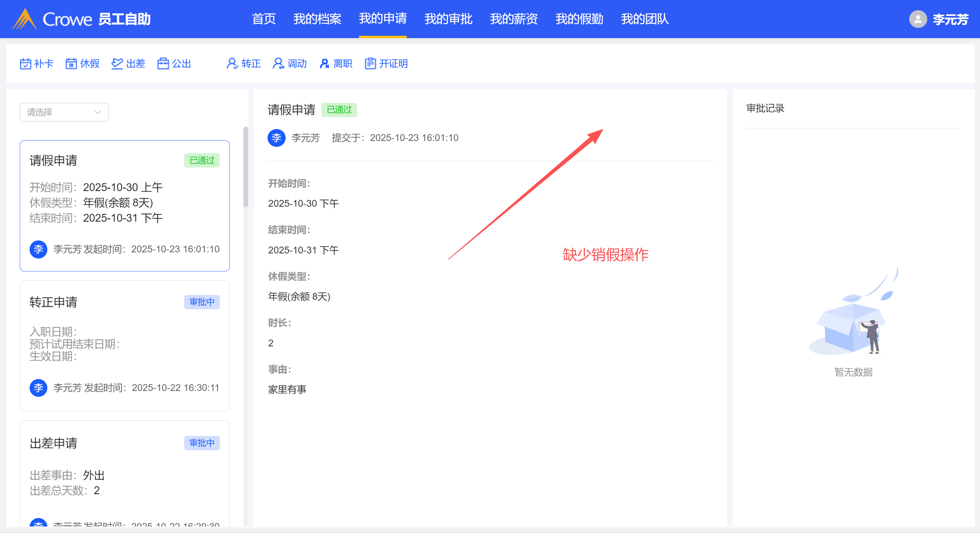This screenshot has height=533, width=980.
Task: Click the 公出 briefcase icon
Action: pyautogui.click(x=163, y=64)
